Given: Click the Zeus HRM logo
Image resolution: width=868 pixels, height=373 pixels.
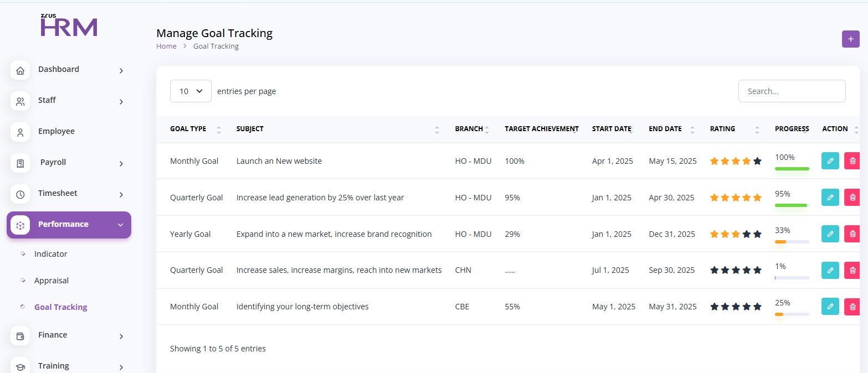Looking at the screenshot, I should [69, 25].
